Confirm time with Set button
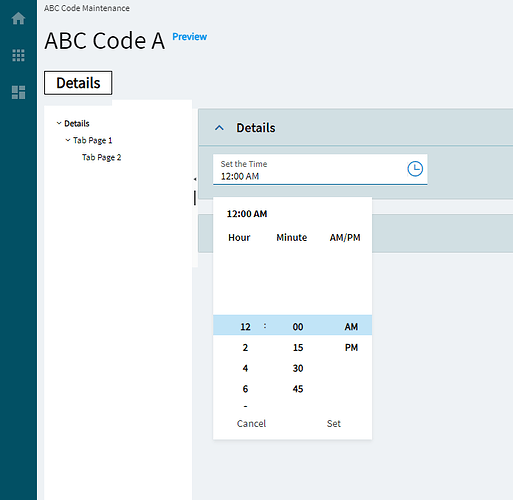 [x=334, y=423]
